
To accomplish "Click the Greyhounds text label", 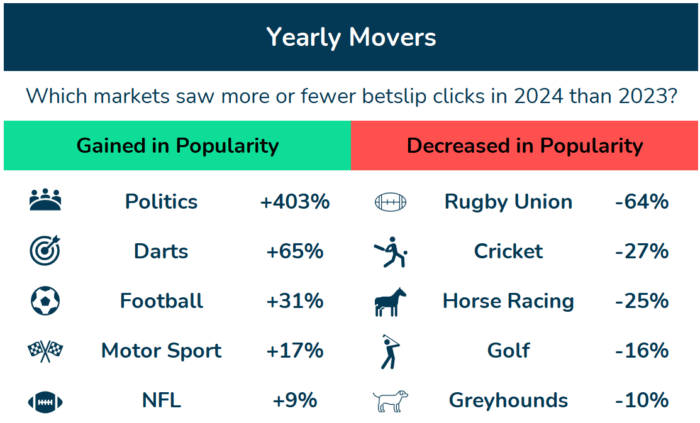I will point(508,400).
